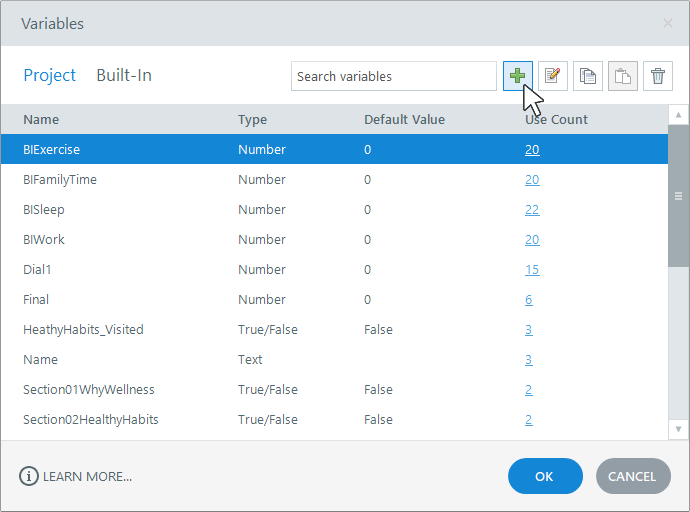Viewport: 690px width, 512px height.
Task: Click the copy variable icon
Action: tap(588, 76)
